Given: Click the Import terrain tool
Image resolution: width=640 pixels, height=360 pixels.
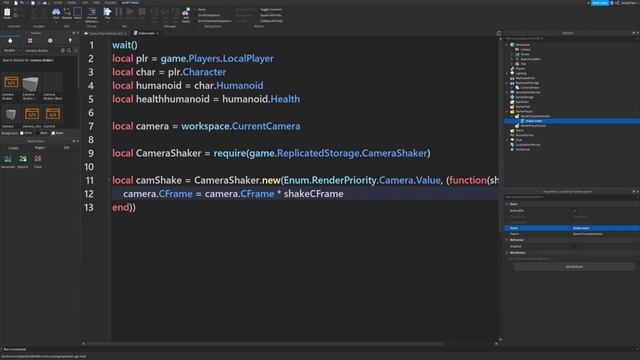Looking at the screenshot, I should pos(23,161).
